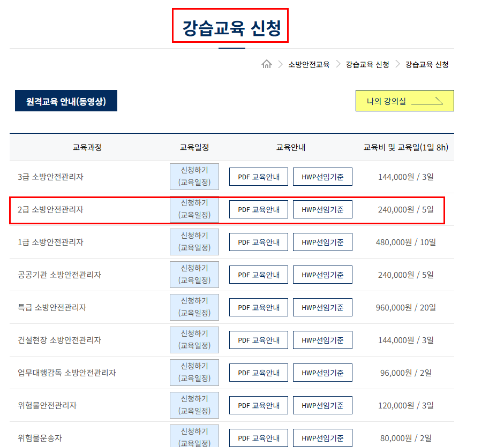504x447 pixels.
Task: Click the 교육안내 column header
Action: (x=291, y=147)
